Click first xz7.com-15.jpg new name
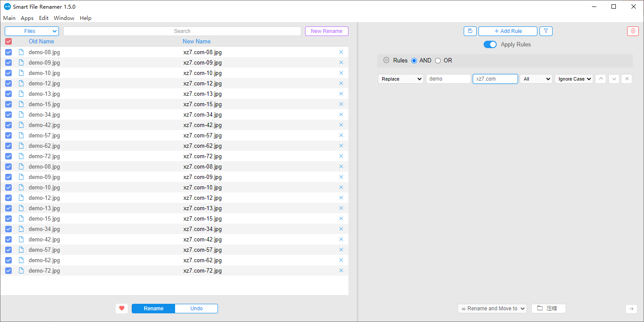644x322 pixels. coord(202,104)
